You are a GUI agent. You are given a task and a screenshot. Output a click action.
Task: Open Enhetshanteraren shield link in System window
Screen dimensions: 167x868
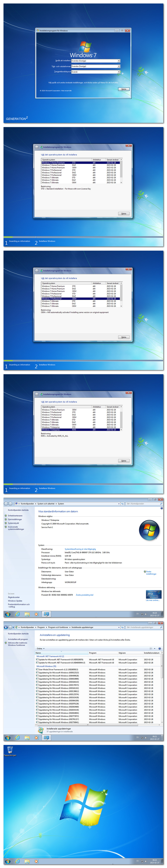(x=15, y=516)
